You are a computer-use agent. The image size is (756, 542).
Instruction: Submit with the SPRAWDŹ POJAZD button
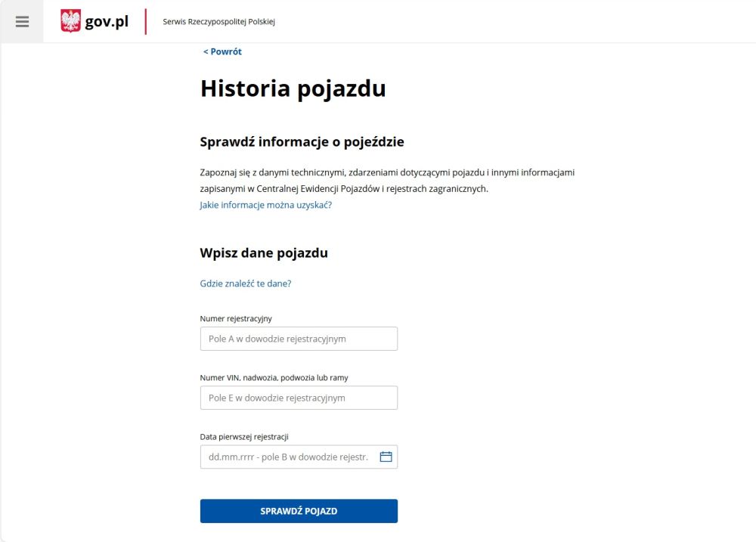coord(299,511)
